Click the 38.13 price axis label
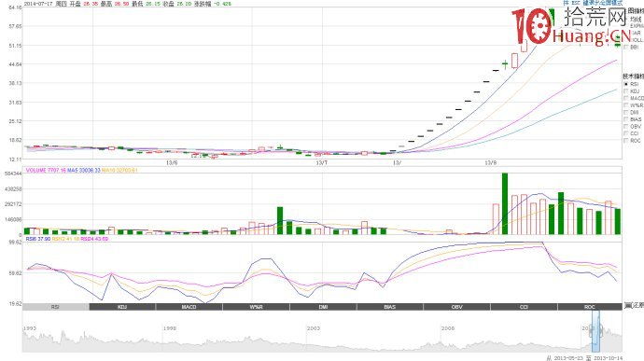This screenshot has height=361, width=644. point(15,83)
